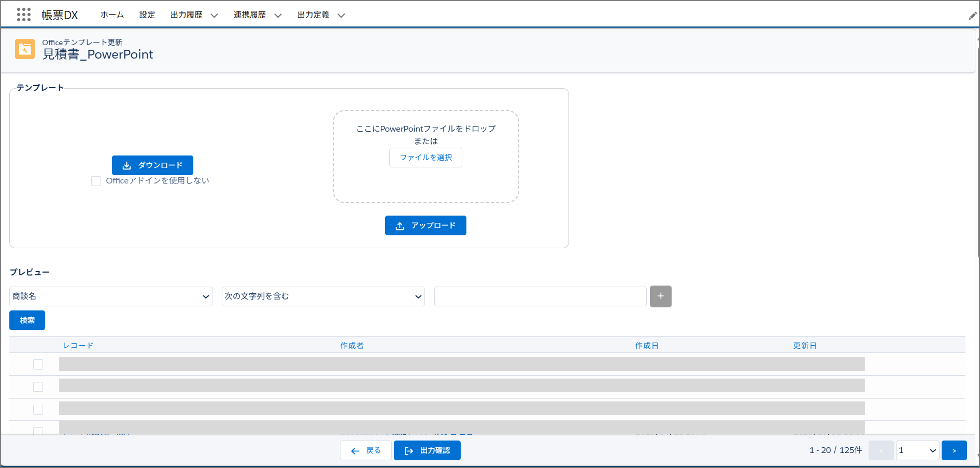Expand the 出力履歴 menu chevron
The image size is (980, 468).
(214, 16)
